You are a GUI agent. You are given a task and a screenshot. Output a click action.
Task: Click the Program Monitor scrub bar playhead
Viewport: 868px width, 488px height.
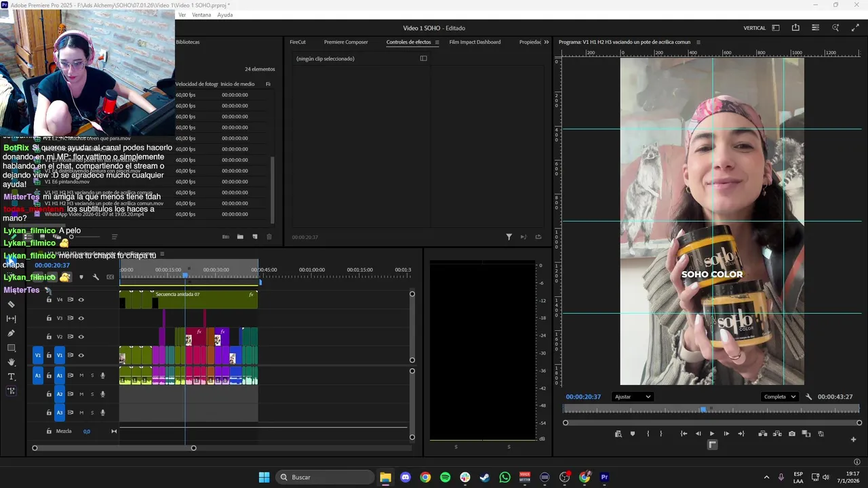coord(703,409)
